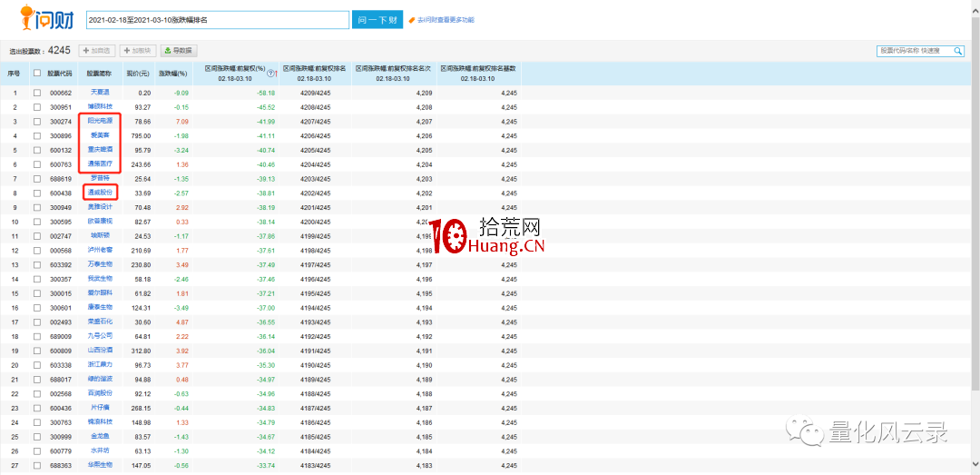Check the box for stock 000662

pos(37,93)
